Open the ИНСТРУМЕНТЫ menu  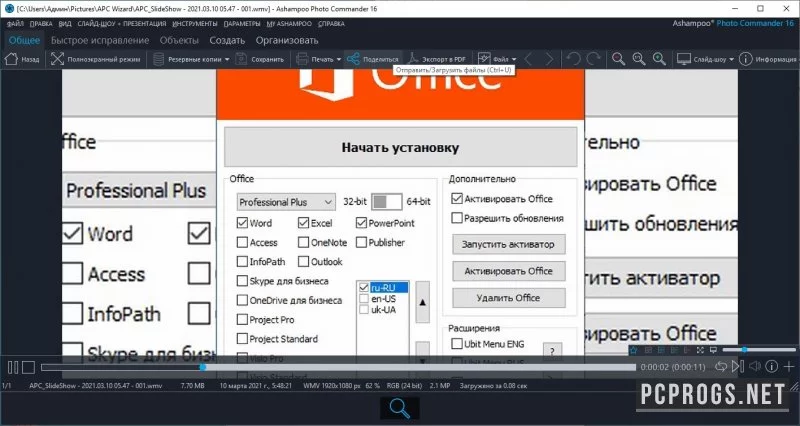point(195,24)
